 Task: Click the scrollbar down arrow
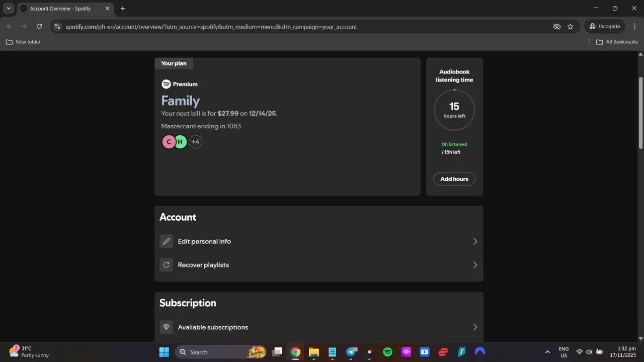640,338
